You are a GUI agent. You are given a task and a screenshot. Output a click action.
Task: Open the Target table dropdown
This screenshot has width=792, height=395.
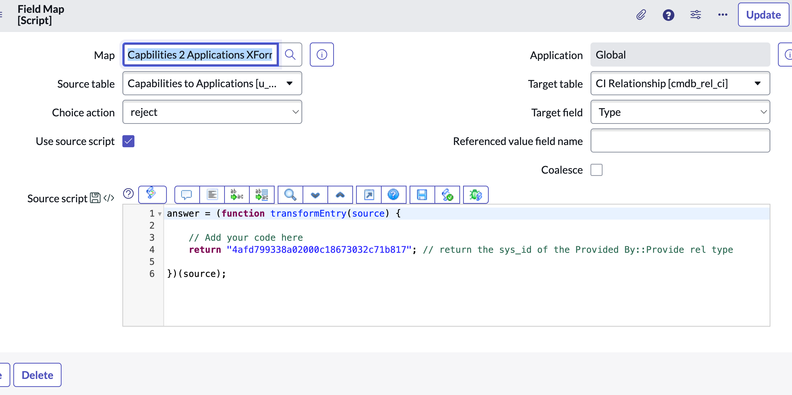680,83
